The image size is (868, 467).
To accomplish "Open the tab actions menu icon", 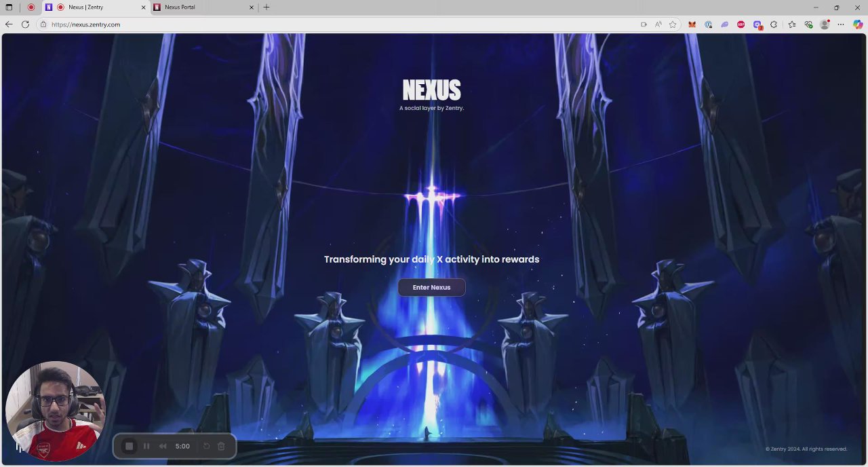I will click(x=9, y=7).
